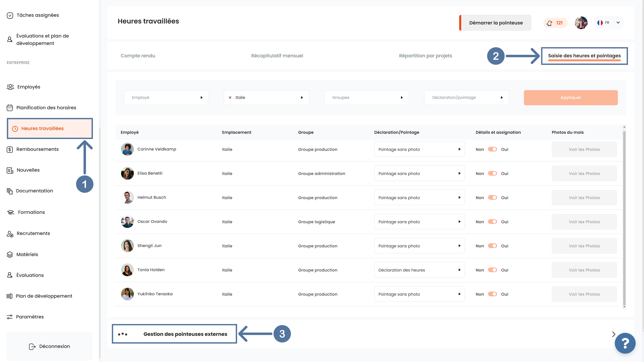Expand the FR language selector chevron
The height and width of the screenshot is (362, 644).
tap(618, 23)
